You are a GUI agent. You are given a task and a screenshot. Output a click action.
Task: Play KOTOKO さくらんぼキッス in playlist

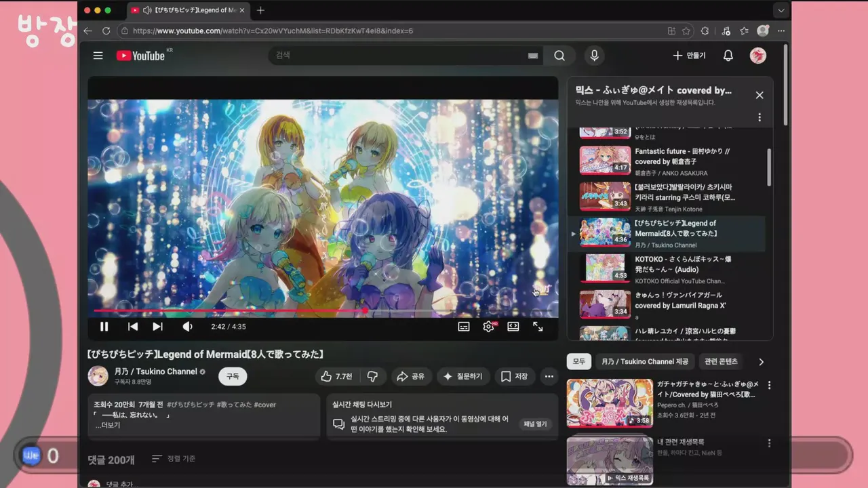(x=666, y=268)
